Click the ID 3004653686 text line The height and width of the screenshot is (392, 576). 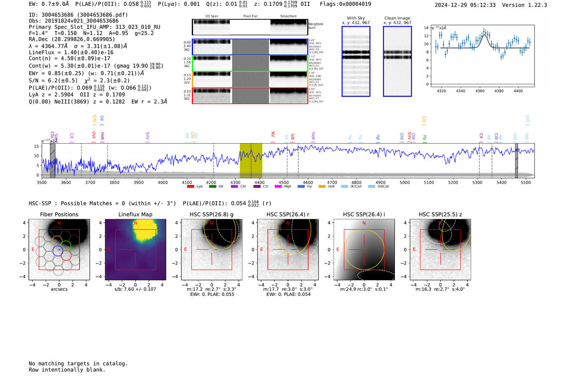click(x=78, y=15)
